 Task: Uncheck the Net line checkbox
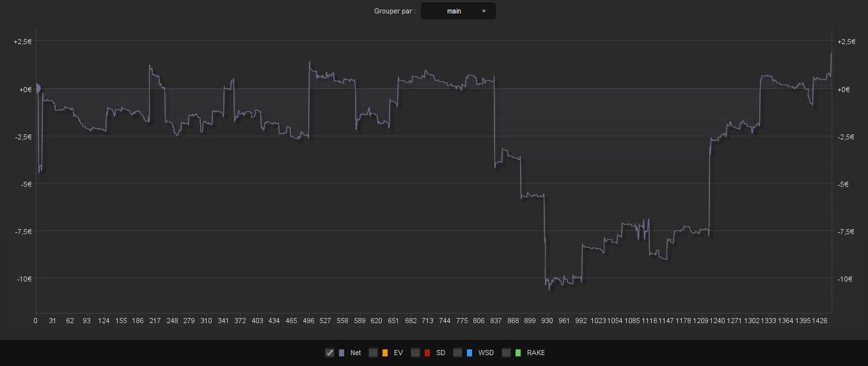tap(329, 353)
